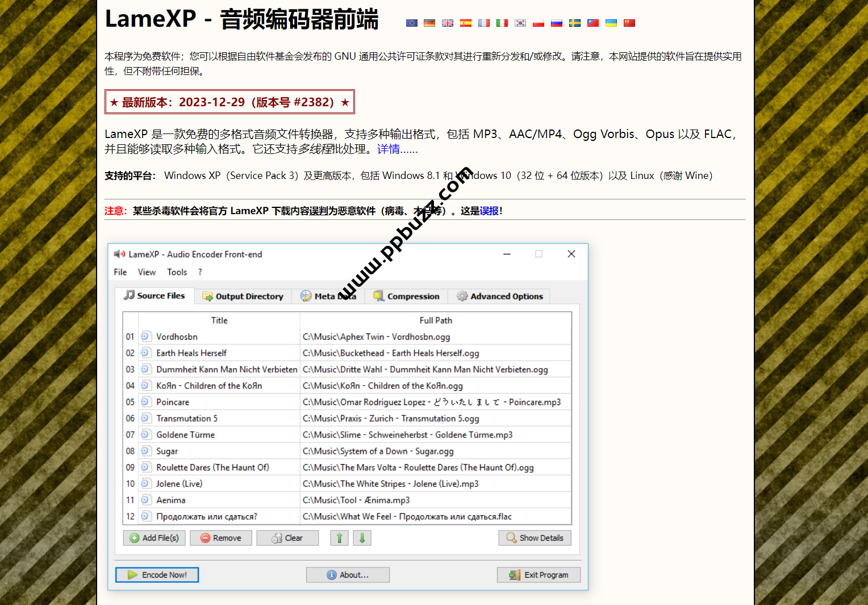Close the LameXP window

point(571,254)
